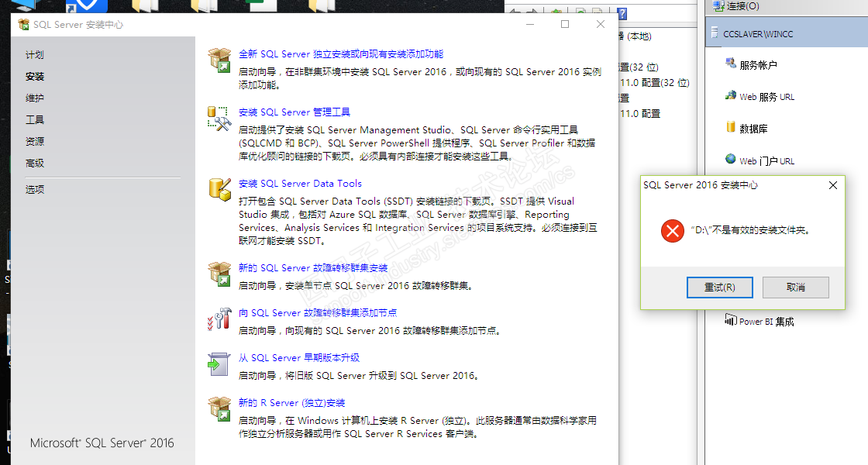Screen dimensions: 868x465
Task: Maximize the SQL Server 安装中心 window
Action: [565, 24]
